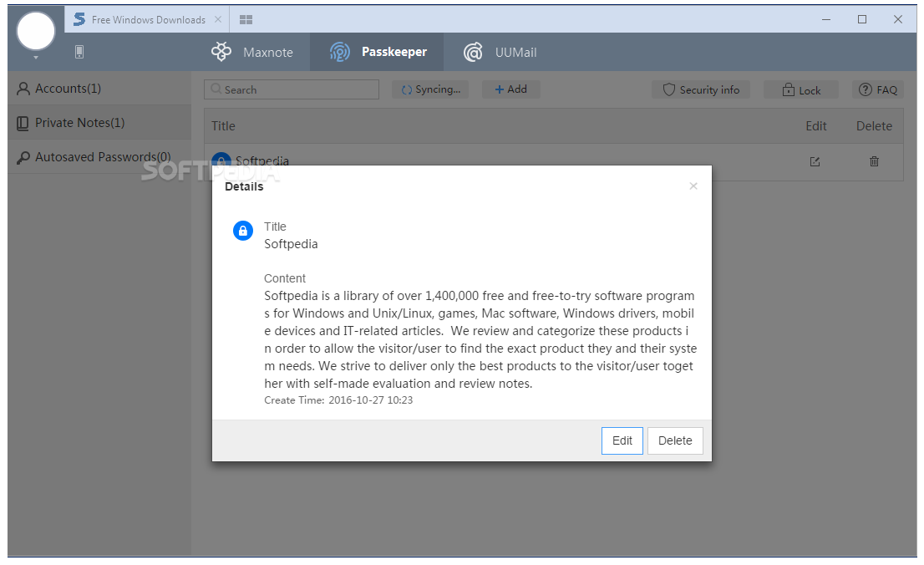Open Accounts(1) in the sidebar
The image size is (924, 565).
[99, 89]
